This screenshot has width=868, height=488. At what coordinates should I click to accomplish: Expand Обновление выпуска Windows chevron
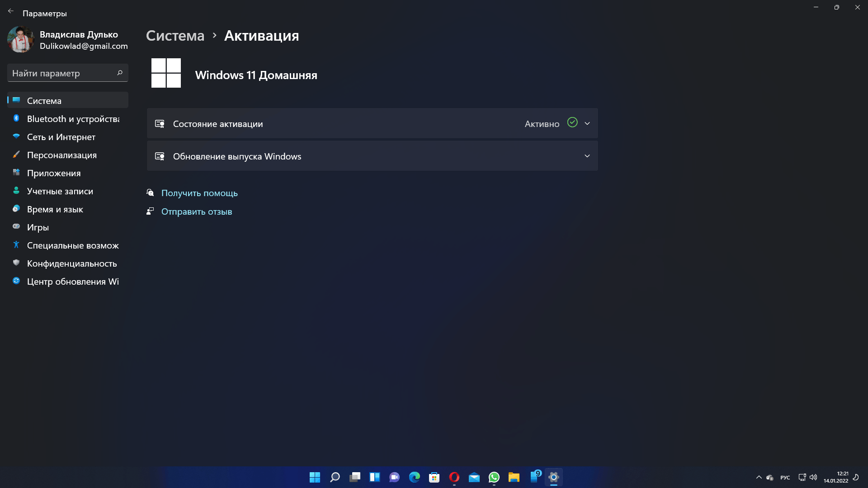[587, 156]
